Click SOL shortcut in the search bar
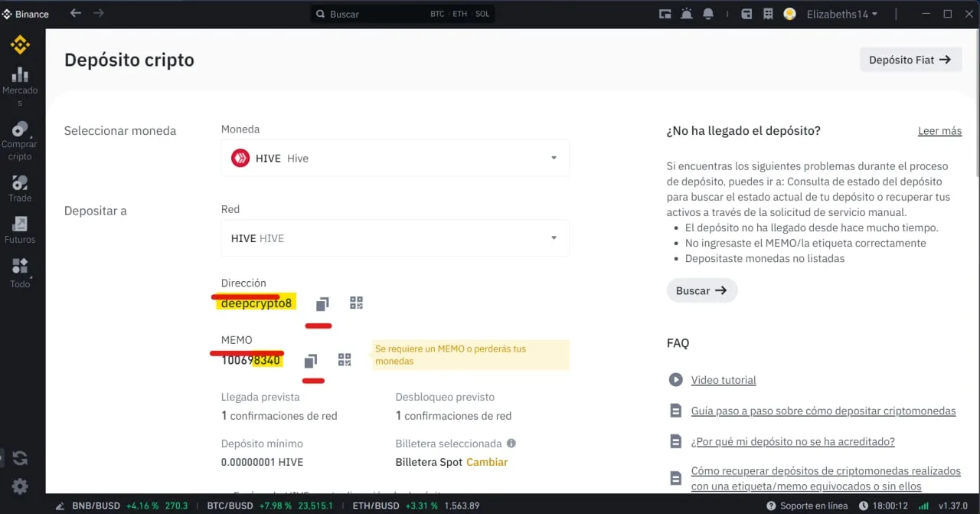The image size is (980, 514). tap(482, 14)
